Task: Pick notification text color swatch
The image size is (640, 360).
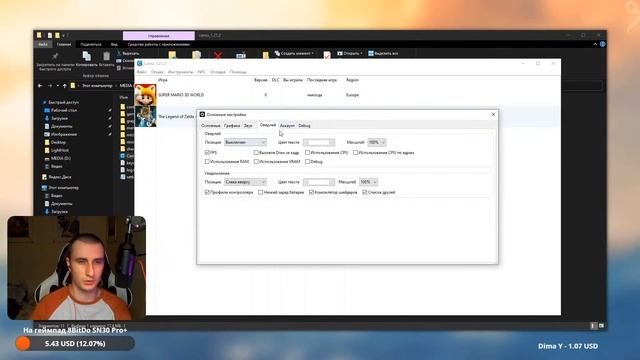Action: (319, 182)
